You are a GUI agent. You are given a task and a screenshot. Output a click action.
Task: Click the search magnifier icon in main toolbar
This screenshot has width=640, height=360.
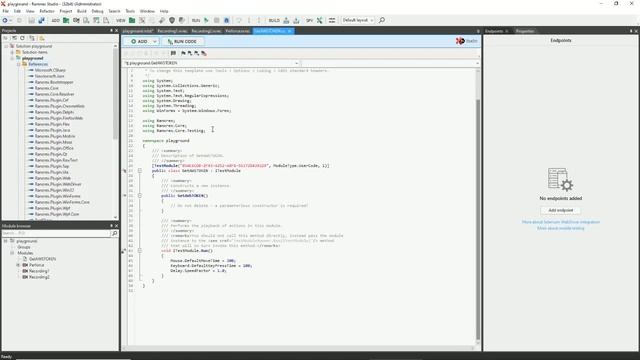pos(382,20)
